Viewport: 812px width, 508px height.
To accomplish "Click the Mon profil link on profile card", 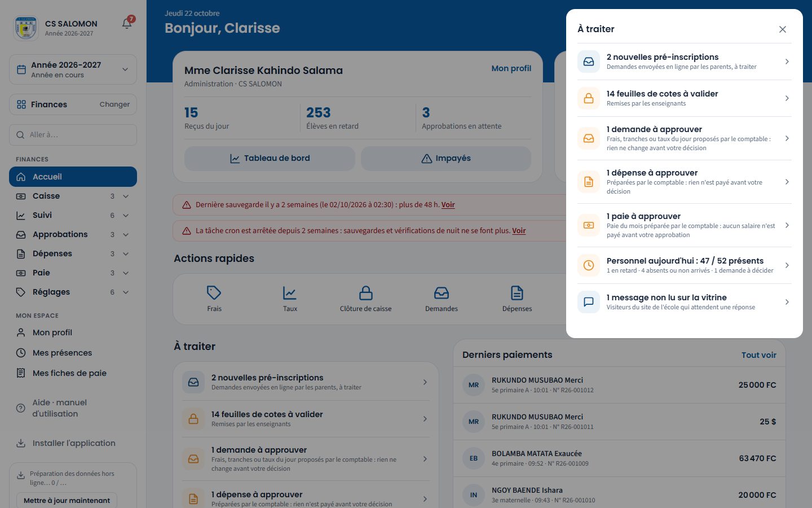I will [x=511, y=68].
